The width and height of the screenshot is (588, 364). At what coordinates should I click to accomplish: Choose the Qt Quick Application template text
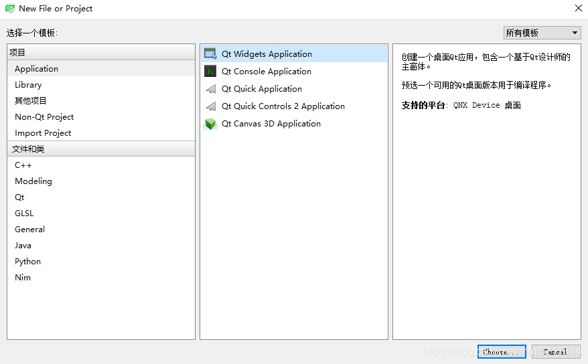click(x=262, y=89)
